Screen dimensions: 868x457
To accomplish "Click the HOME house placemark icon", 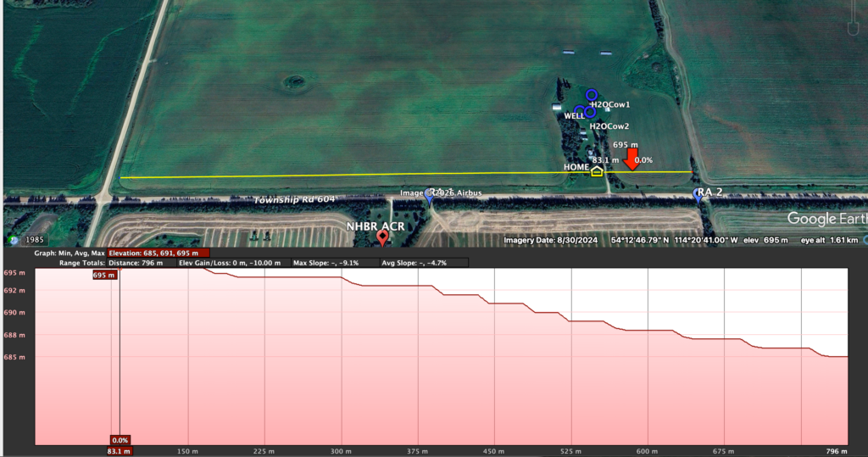I will pyautogui.click(x=597, y=171).
